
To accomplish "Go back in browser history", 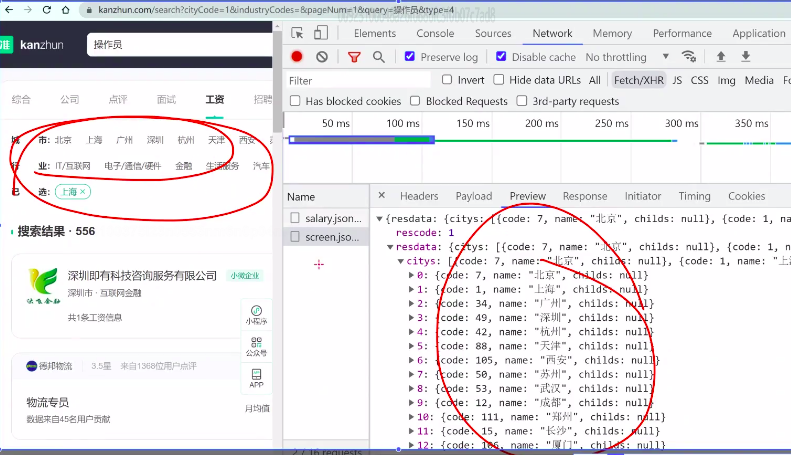I will point(9,10).
